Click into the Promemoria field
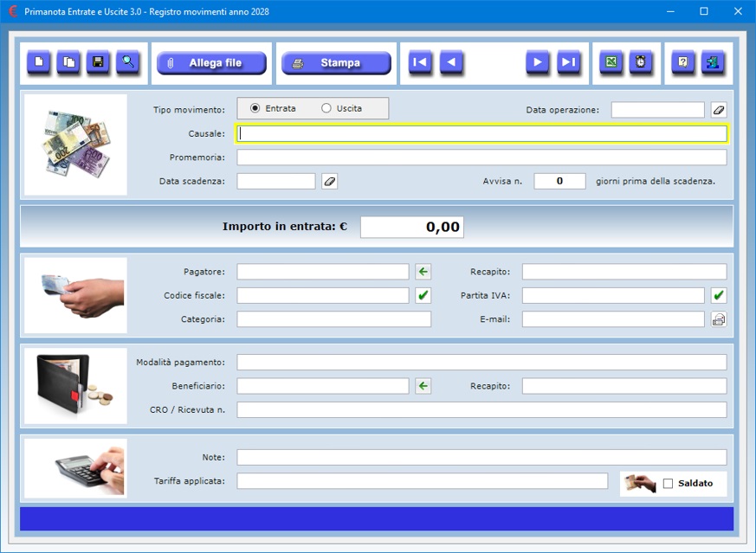Screen dimensions: 756x553 click(x=481, y=158)
